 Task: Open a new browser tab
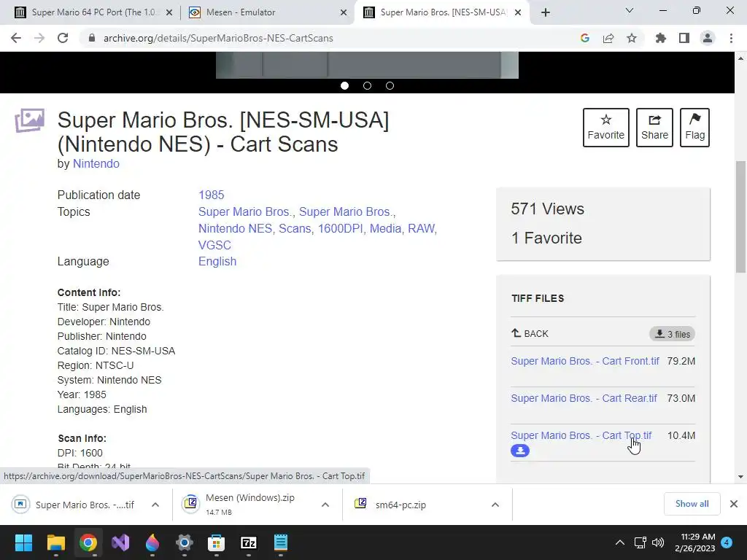546,12
